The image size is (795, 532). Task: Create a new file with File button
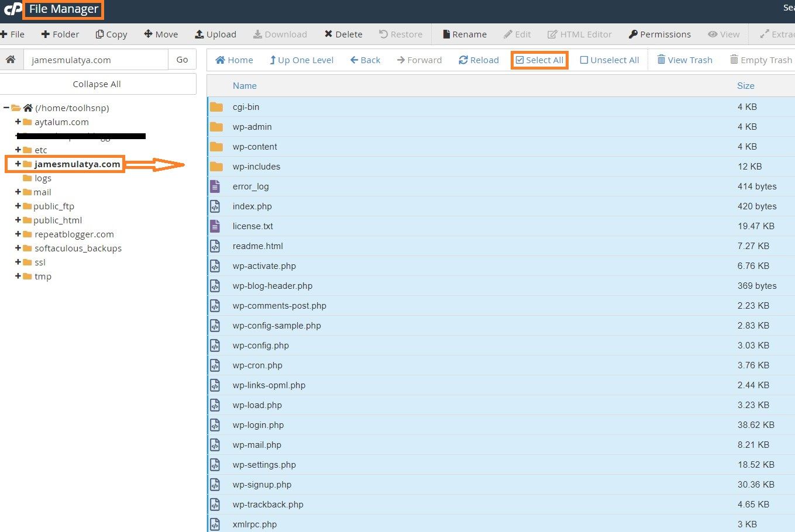coord(13,34)
